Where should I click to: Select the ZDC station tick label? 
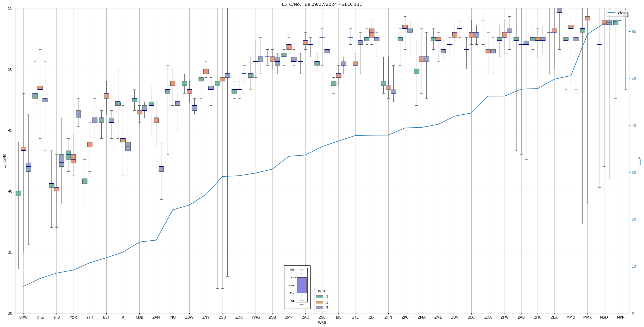coord(239,317)
